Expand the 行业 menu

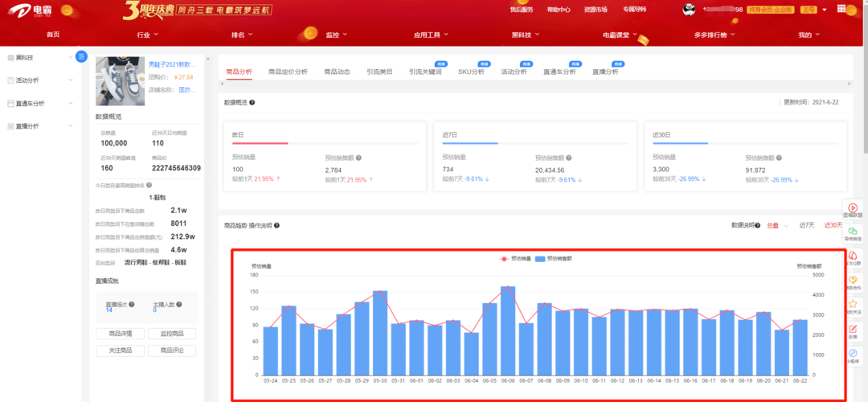click(147, 35)
